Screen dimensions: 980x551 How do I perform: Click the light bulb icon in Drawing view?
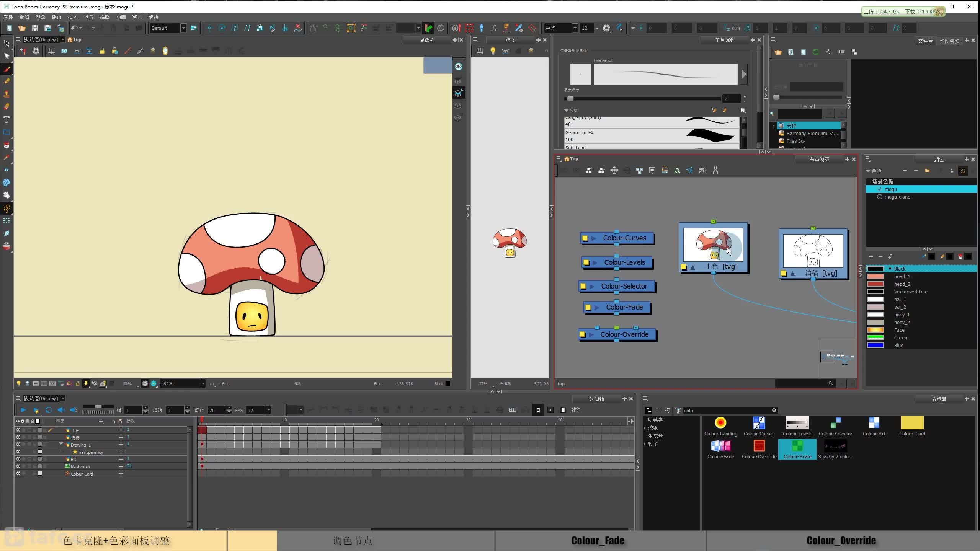point(493,51)
